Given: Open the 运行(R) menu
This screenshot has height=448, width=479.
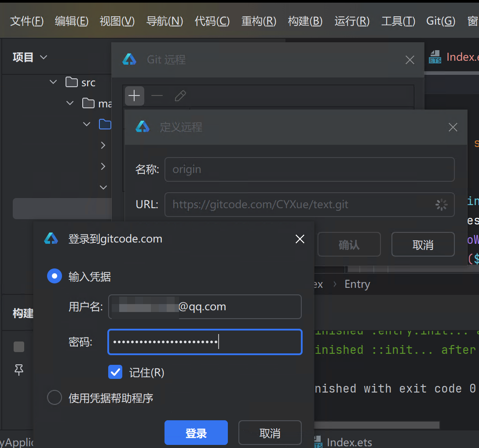Looking at the screenshot, I should (x=352, y=21).
